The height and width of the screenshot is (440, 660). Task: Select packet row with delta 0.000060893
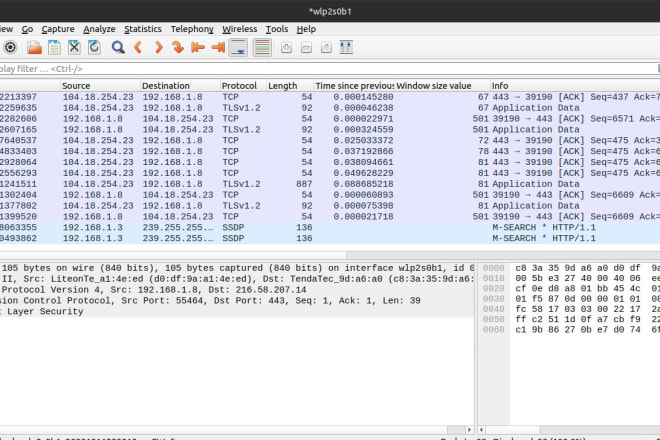tap(330, 195)
